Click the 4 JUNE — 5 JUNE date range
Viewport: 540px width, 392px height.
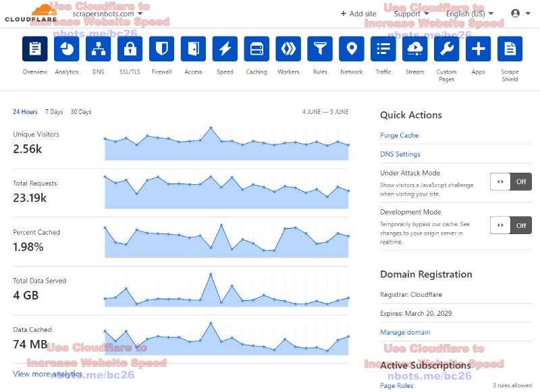click(325, 112)
